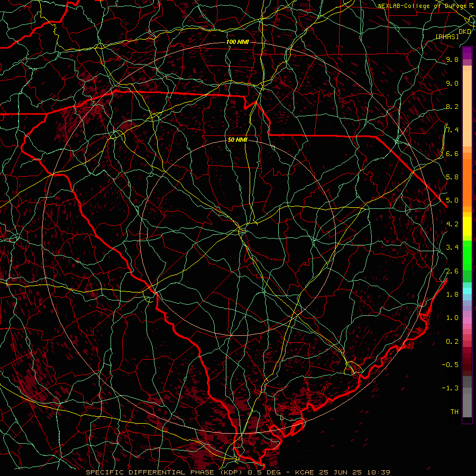The height and width of the screenshot is (476, 476).
Task: Click the [PHAS] color scale header
Action: click(447, 36)
